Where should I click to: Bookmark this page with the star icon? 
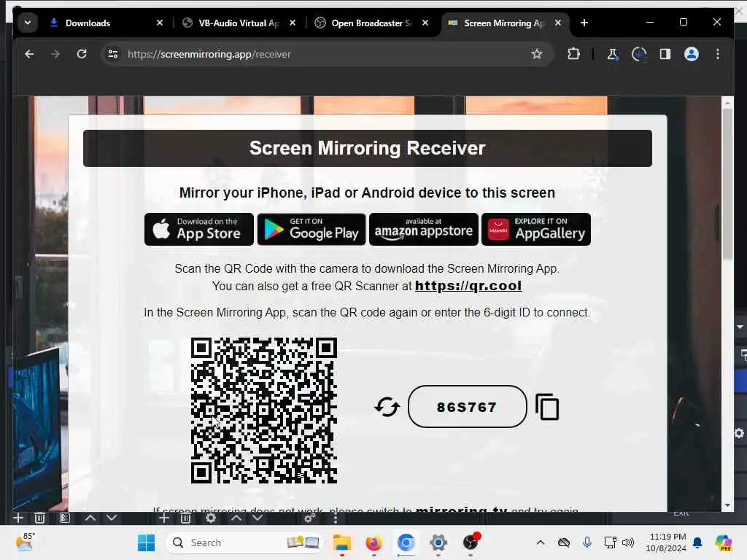537,54
